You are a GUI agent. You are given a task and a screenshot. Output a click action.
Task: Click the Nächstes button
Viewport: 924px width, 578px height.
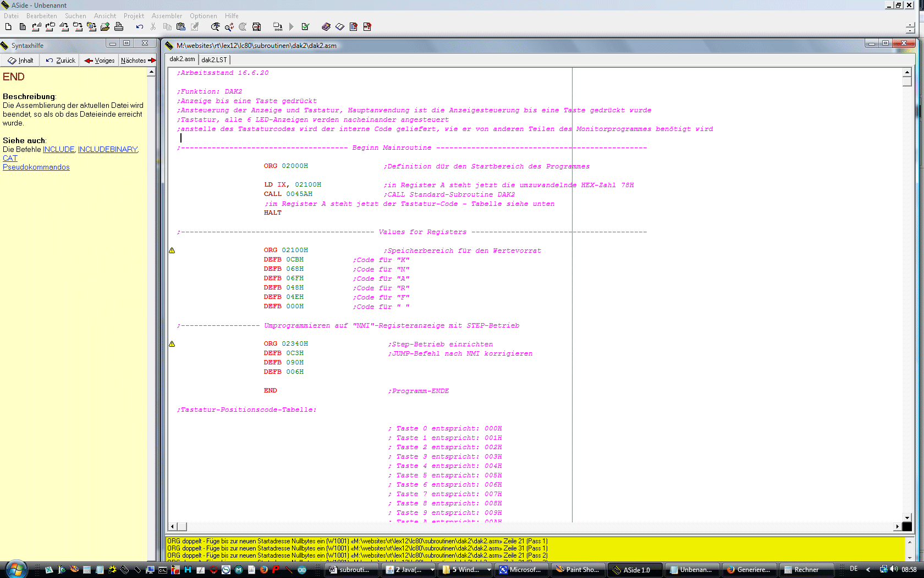138,61
